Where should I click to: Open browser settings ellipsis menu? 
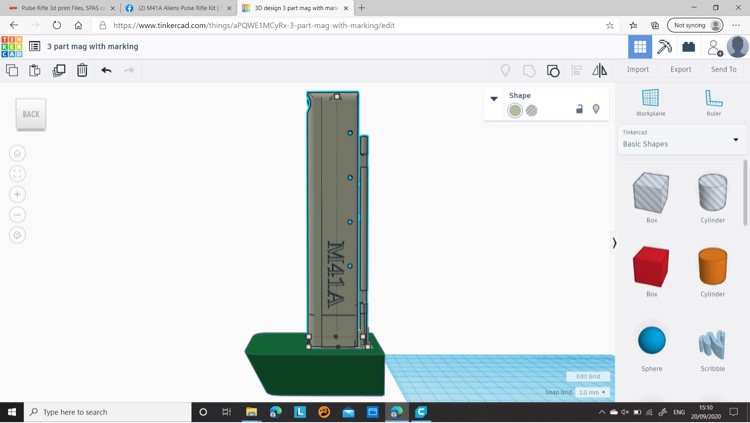coord(736,25)
